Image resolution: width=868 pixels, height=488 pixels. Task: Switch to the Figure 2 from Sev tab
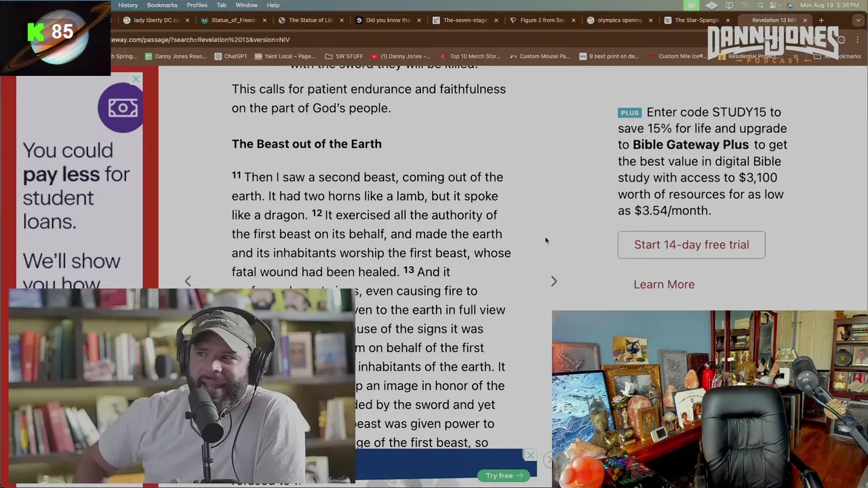542,20
